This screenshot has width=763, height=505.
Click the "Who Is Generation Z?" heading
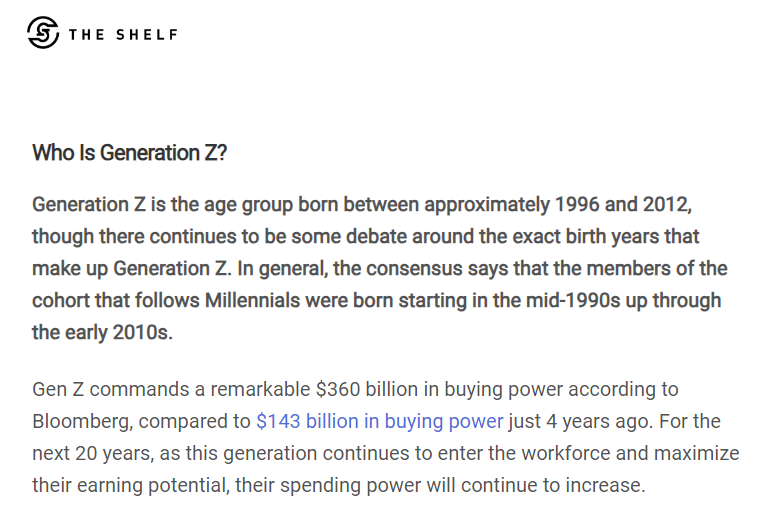(x=130, y=153)
